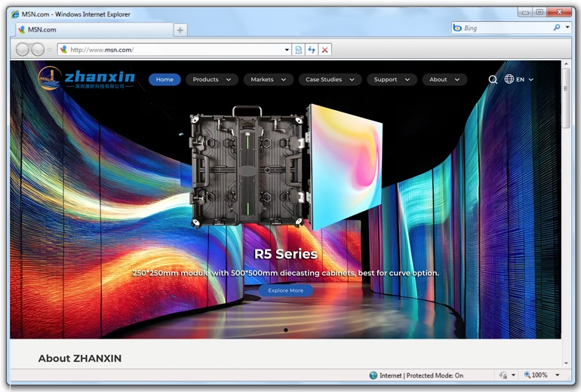Select the Home navigation item
The width and height of the screenshot is (581, 392).
[x=164, y=80]
